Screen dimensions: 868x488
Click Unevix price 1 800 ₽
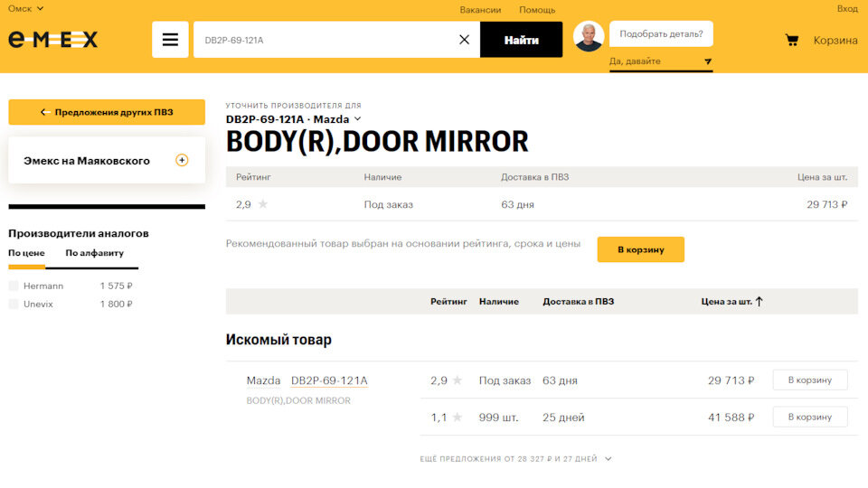click(117, 305)
